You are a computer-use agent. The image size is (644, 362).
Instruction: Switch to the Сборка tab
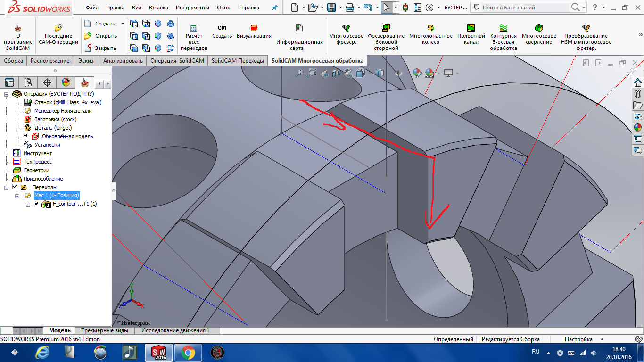[14, 60]
